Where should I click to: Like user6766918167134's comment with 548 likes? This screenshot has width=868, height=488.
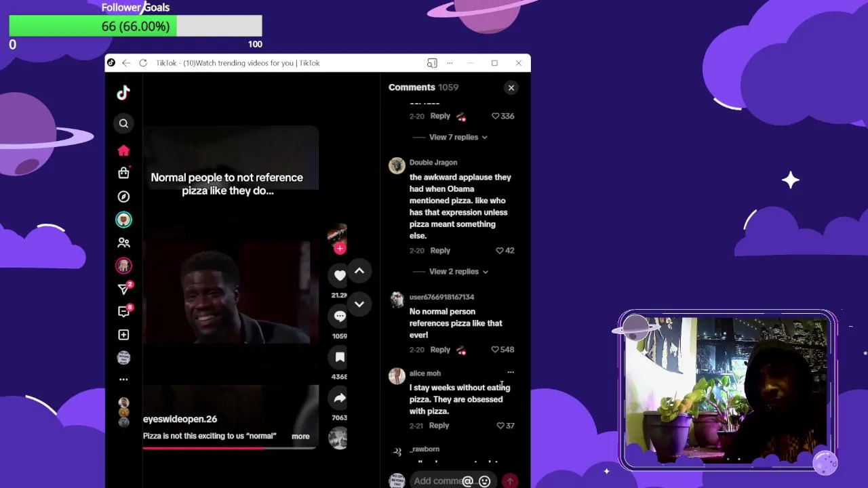coord(502,350)
